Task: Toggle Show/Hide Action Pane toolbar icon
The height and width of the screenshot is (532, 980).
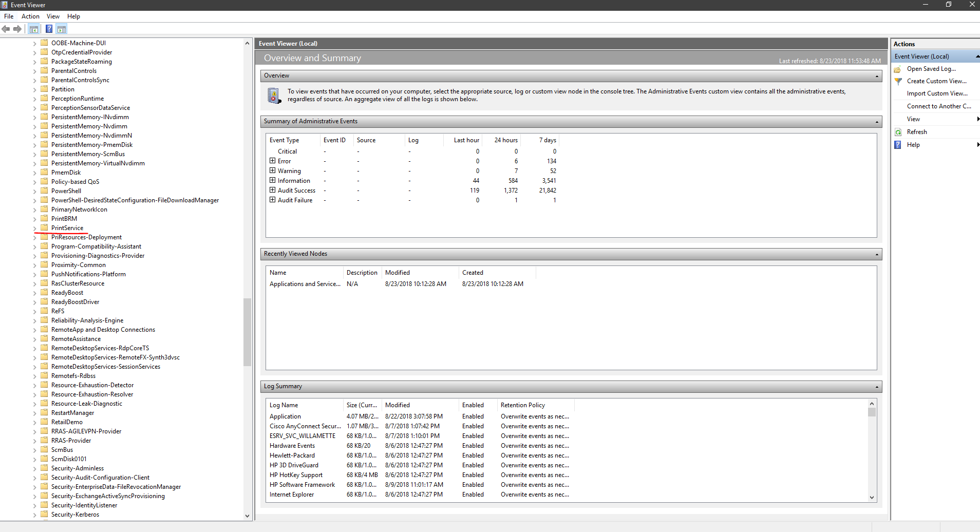Action: click(x=62, y=29)
